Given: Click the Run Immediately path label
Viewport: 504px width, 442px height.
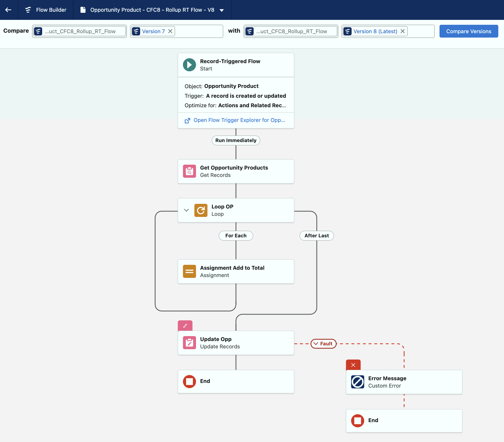Looking at the screenshot, I should coord(236,140).
